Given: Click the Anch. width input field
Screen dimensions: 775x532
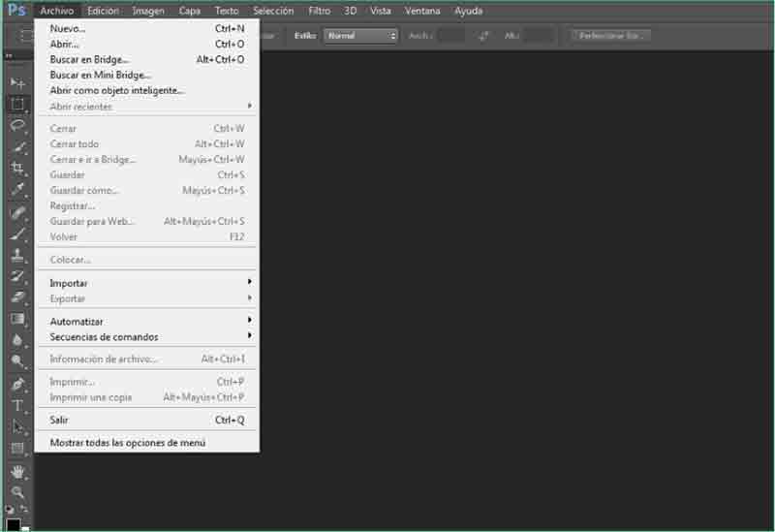Looking at the screenshot, I should (x=450, y=36).
